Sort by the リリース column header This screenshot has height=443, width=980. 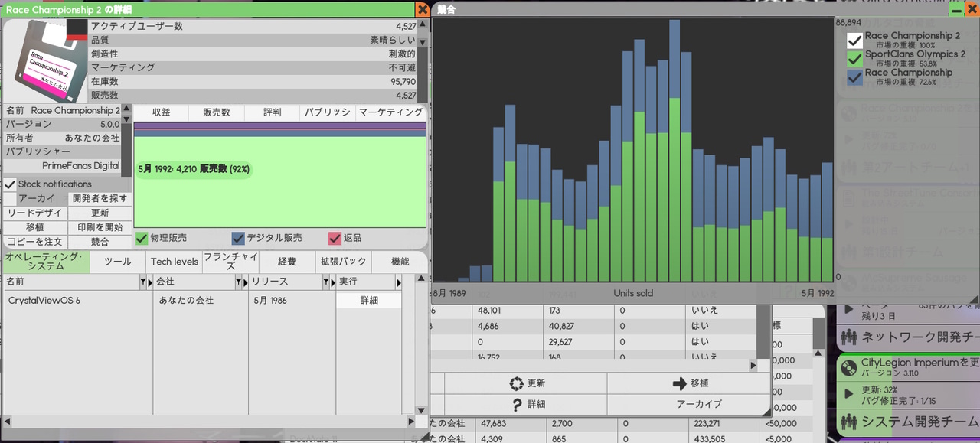pyautogui.click(x=285, y=282)
